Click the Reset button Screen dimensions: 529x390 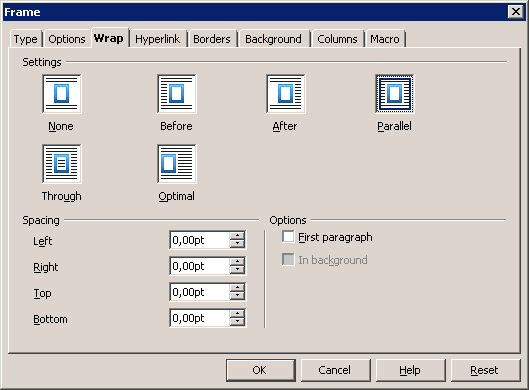click(x=485, y=370)
